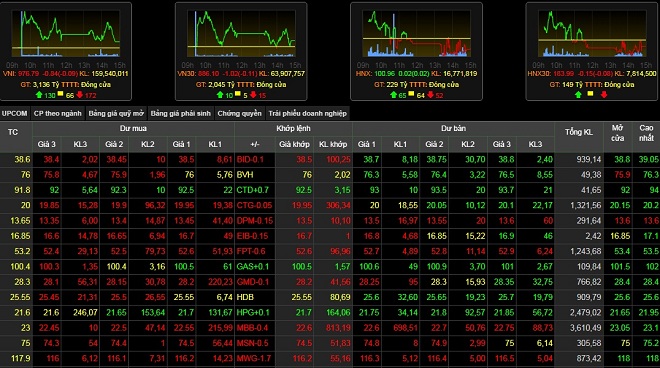660x368 pixels.
Task: Switch to CP theo ngành tab
Action: coord(58,113)
